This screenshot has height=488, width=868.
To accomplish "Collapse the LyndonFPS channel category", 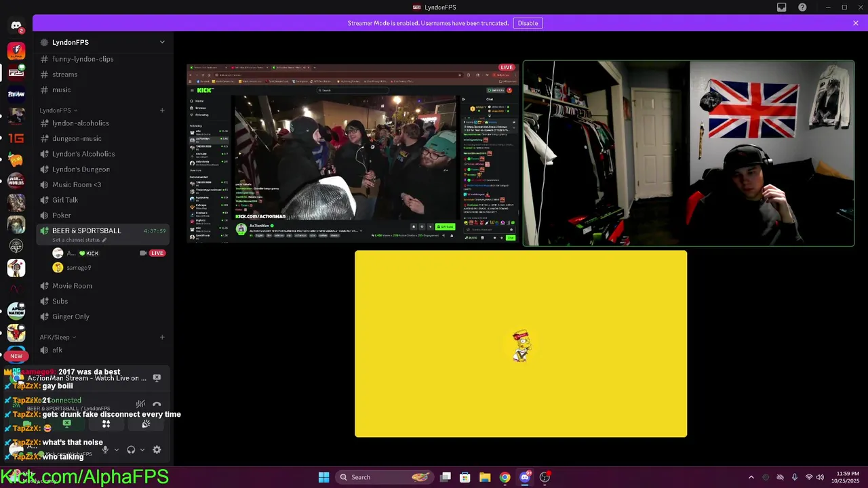I will pyautogui.click(x=58, y=110).
